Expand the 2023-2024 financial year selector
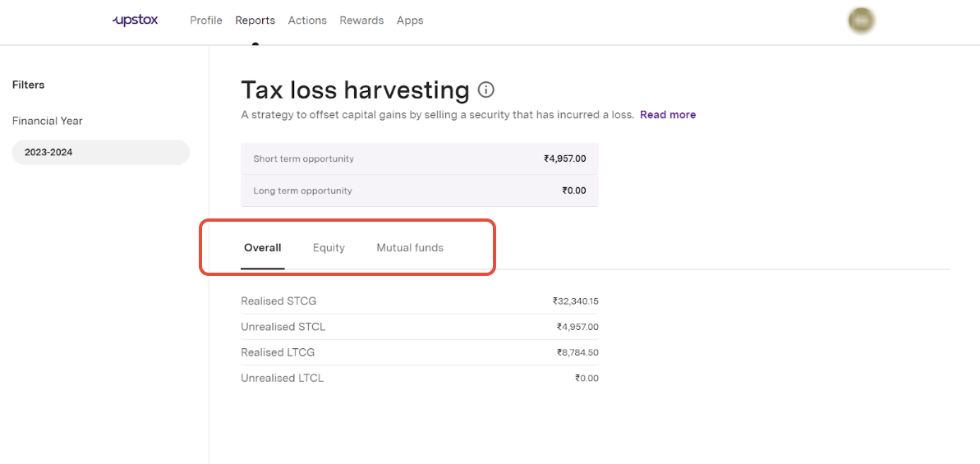Image resolution: width=980 pixels, height=464 pixels. tap(100, 152)
